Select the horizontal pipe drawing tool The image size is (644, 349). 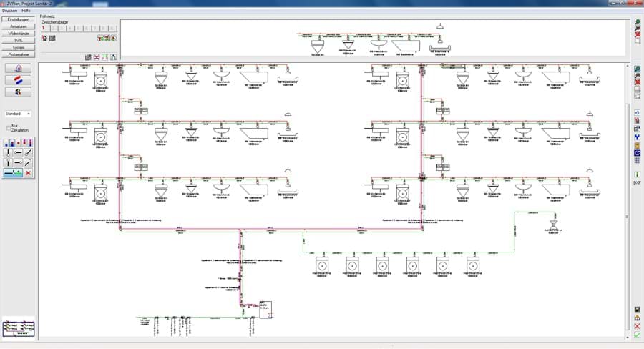(x=18, y=153)
